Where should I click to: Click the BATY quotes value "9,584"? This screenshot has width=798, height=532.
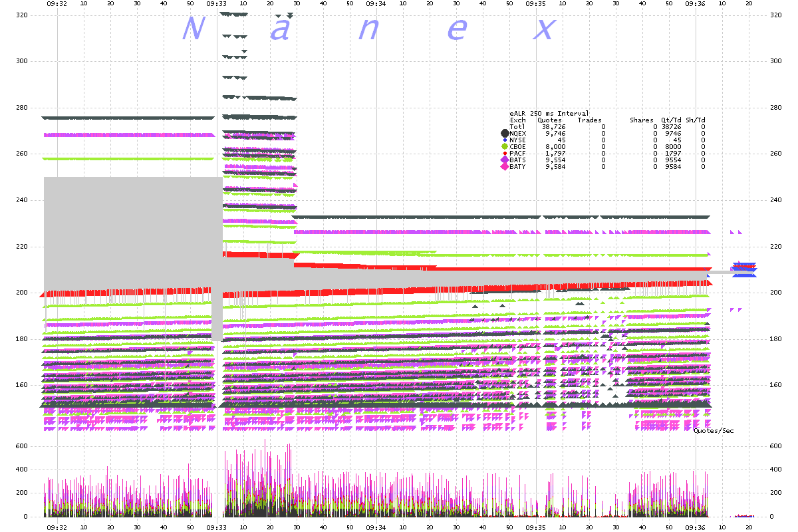[x=555, y=166]
